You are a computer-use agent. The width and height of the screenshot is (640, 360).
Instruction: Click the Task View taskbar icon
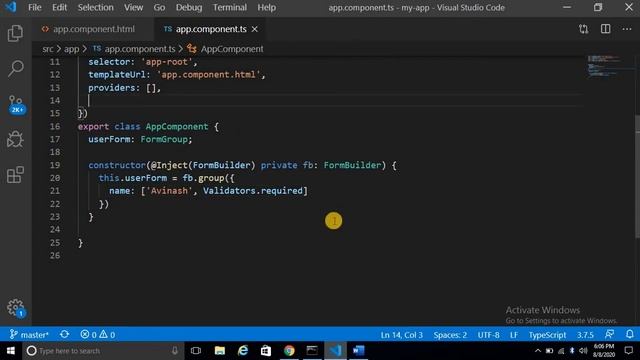tap(196, 351)
